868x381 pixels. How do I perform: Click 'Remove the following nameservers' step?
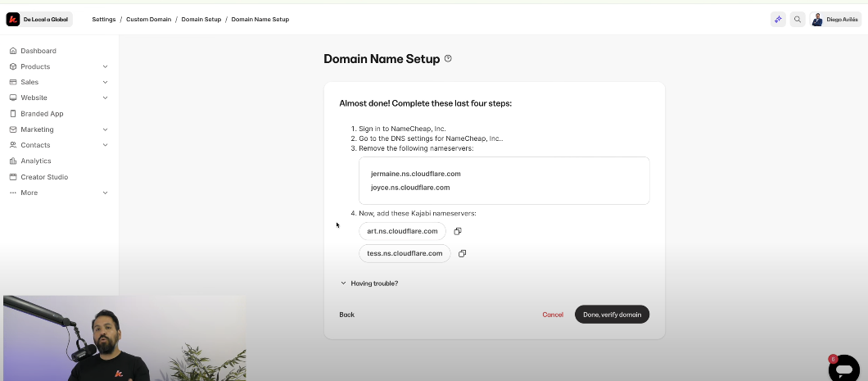(x=416, y=148)
